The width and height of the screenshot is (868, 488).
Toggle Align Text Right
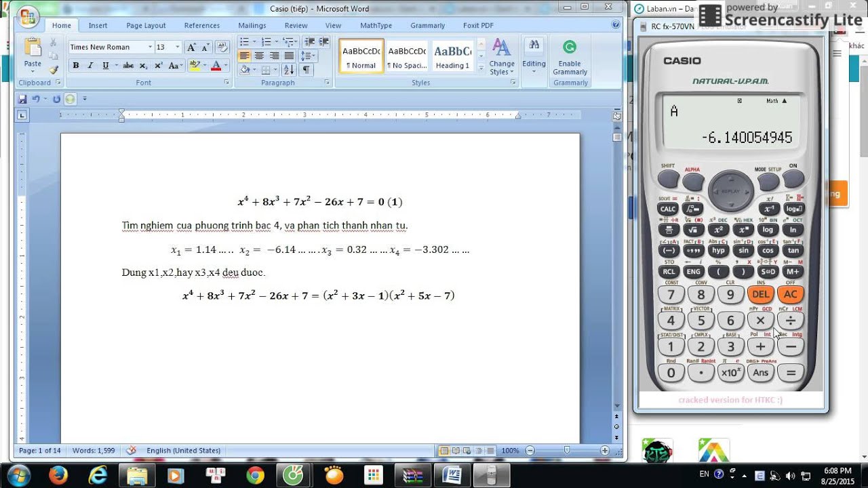pos(274,56)
